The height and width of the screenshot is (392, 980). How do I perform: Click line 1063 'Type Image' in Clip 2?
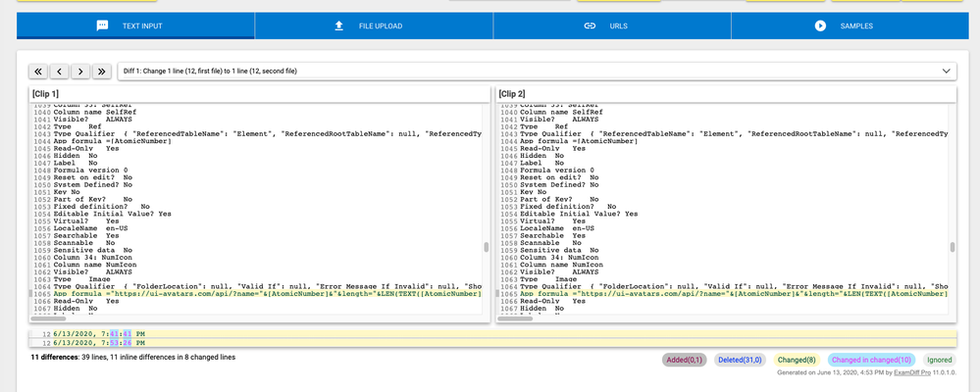[x=548, y=279]
